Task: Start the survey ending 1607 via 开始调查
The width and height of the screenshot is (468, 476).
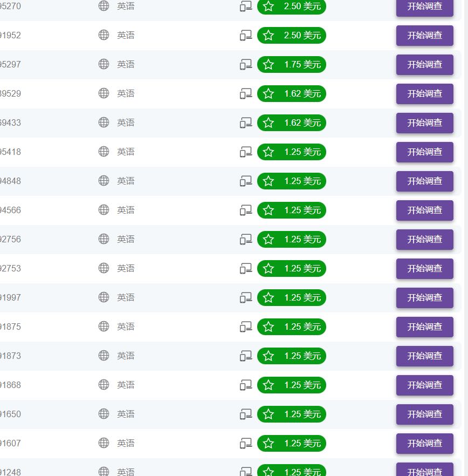Action: point(424,443)
